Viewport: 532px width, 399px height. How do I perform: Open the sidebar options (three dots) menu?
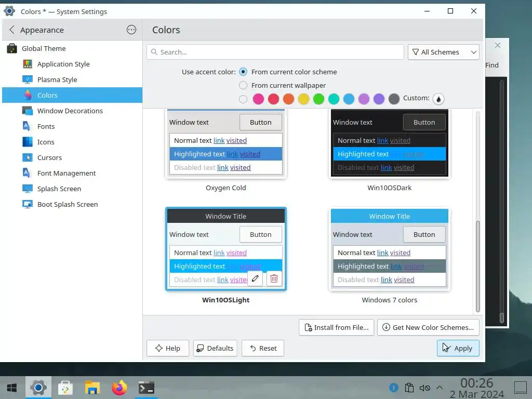click(x=131, y=30)
